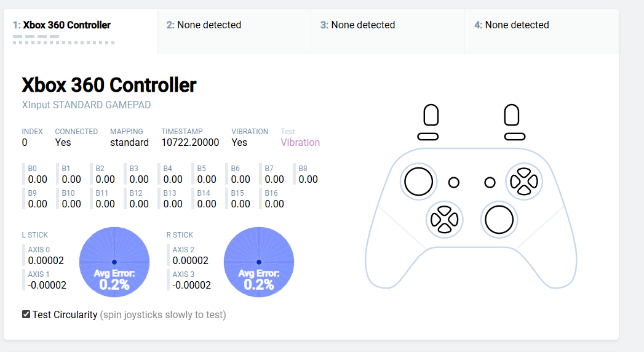Screen dimensions: 644x352
Task: Click the INDEX value 0
Action: [x=25, y=143]
